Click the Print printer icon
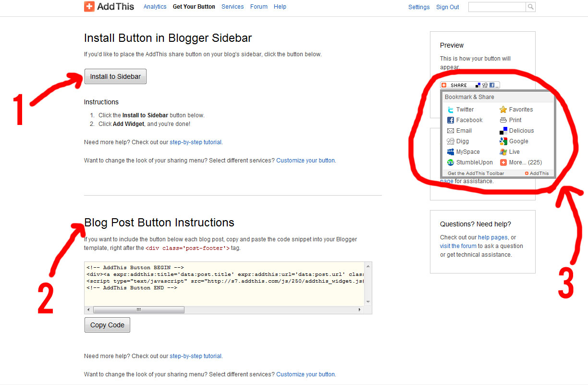The width and height of the screenshot is (588, 385). point(503,120)
